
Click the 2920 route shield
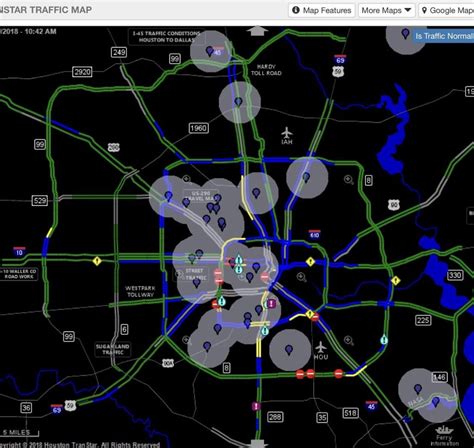[82, 72]
